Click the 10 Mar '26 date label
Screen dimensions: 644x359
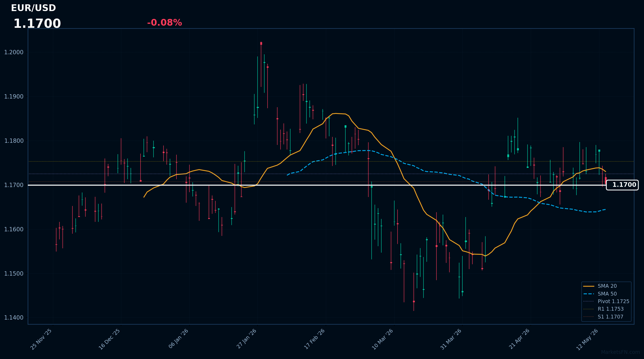(383, 339)
